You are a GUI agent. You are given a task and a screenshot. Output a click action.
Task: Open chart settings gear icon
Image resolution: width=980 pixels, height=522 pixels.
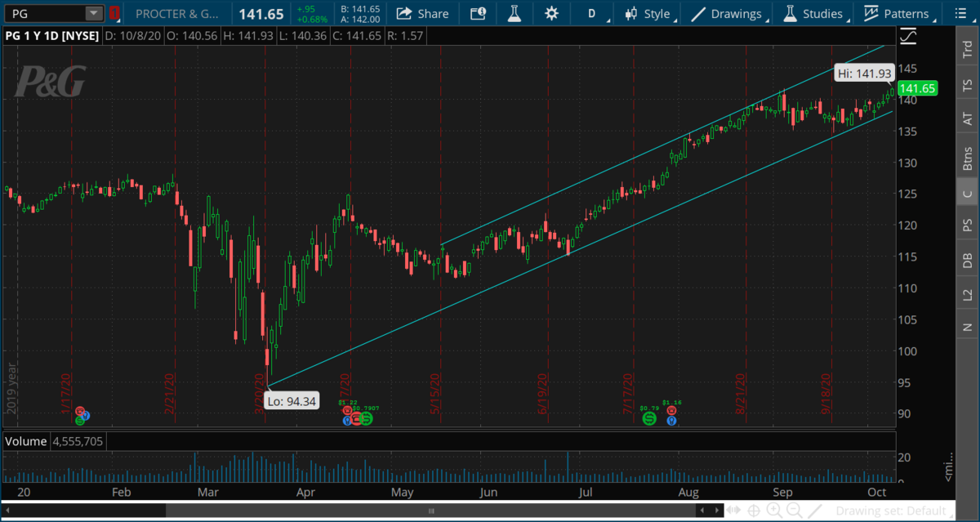tap(551, 13)
